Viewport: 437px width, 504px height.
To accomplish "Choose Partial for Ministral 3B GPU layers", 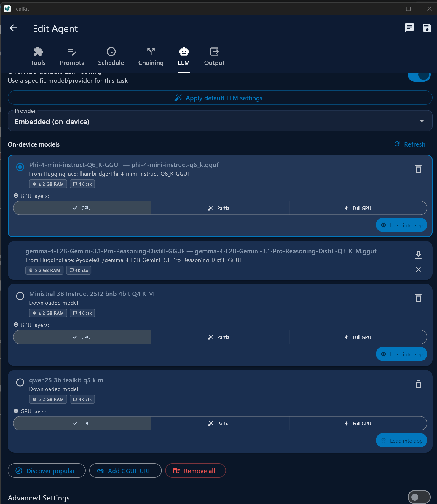I will click(x=220, y=337).
